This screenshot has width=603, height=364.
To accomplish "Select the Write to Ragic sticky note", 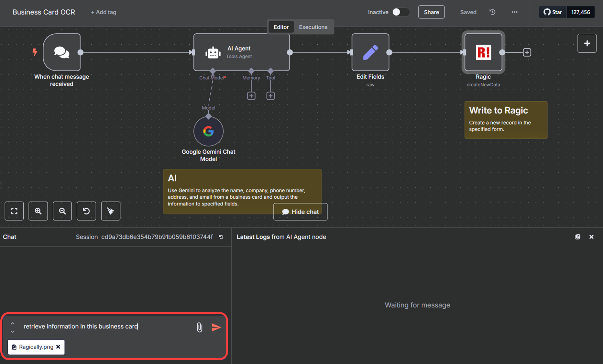I will [x=506, y=120].
